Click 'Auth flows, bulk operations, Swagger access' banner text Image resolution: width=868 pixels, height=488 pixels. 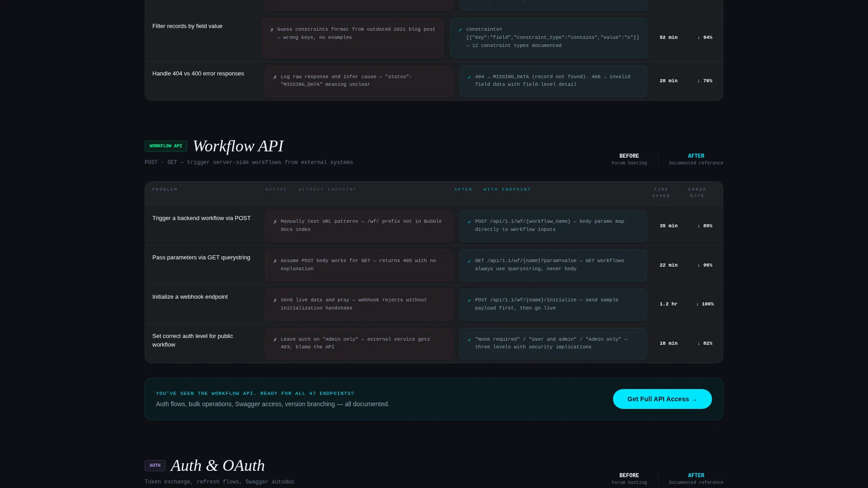coord(273,404)
